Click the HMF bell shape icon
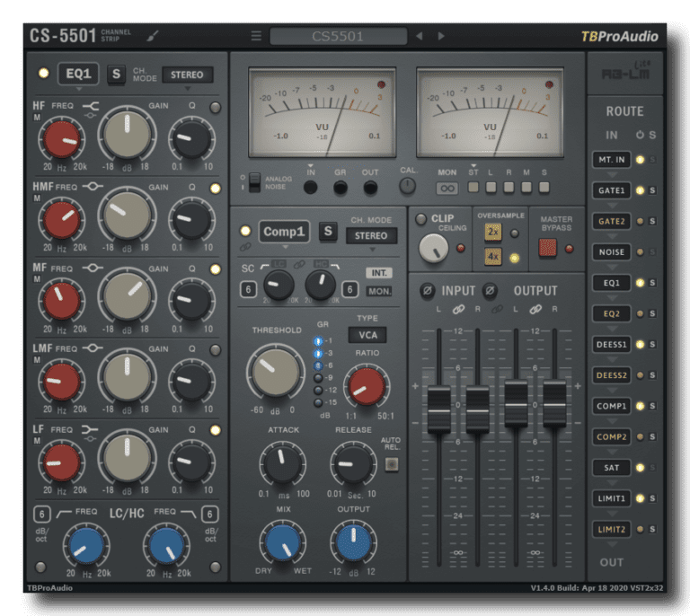 (x=93, y=187)
